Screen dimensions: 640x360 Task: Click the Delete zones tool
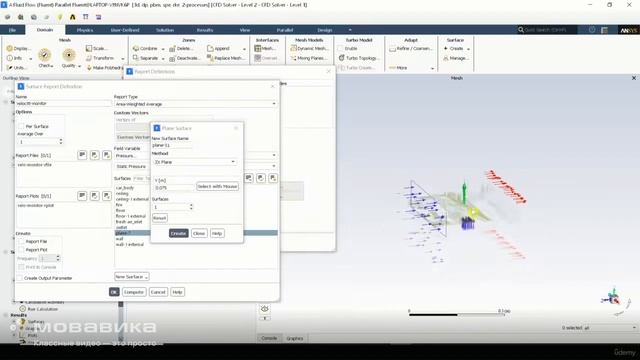181,49
